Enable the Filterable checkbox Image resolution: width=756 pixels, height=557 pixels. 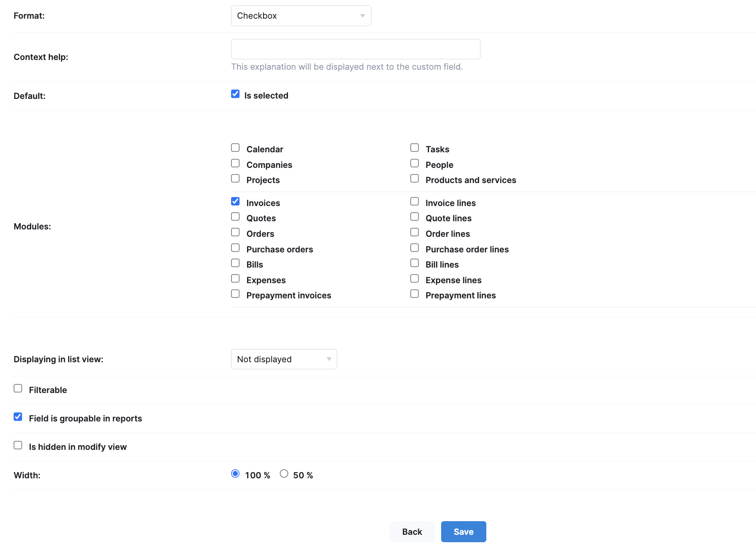[18, 388]
